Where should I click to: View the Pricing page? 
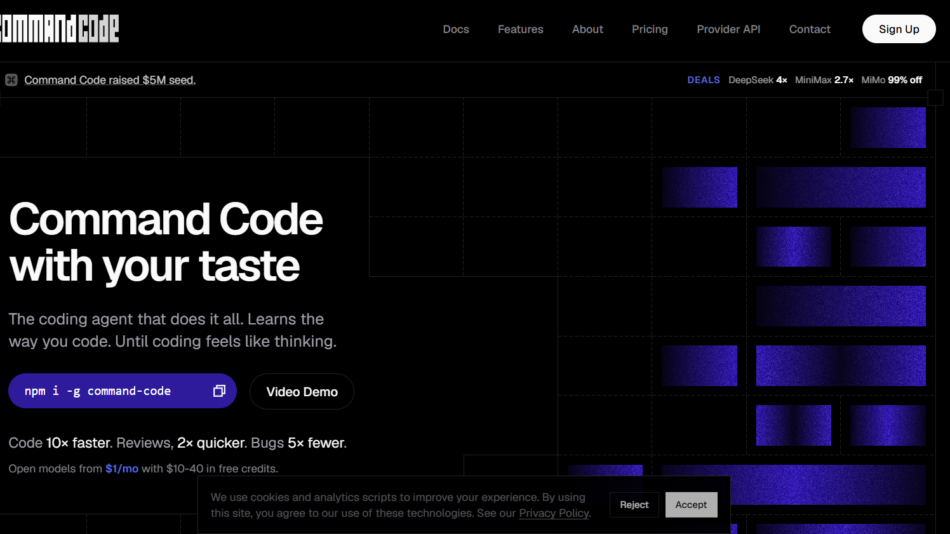649,29
